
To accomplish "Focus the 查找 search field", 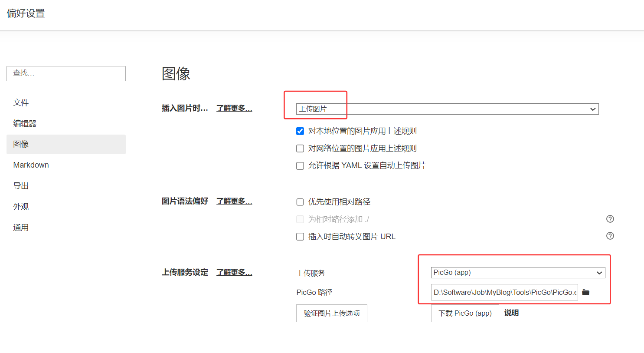I will (x=66, y=73).
